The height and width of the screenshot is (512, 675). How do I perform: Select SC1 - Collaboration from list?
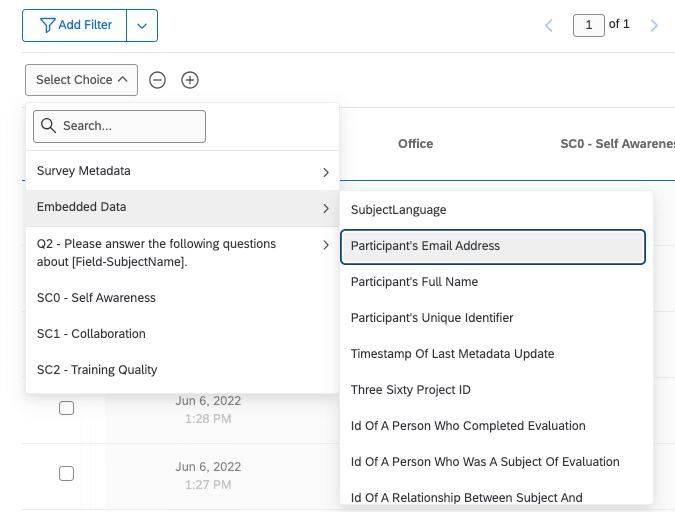pos(91,334)
